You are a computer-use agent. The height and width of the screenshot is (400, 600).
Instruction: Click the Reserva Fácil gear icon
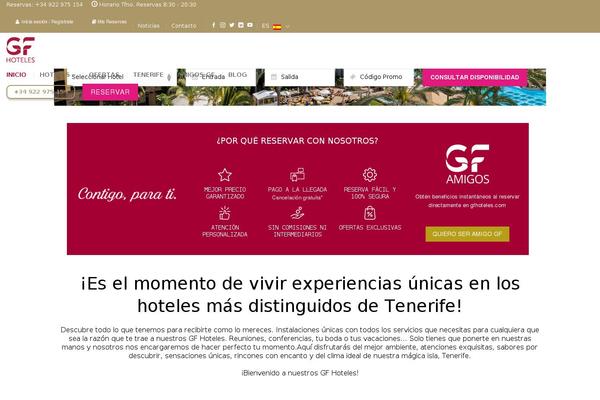click(370, 175)
